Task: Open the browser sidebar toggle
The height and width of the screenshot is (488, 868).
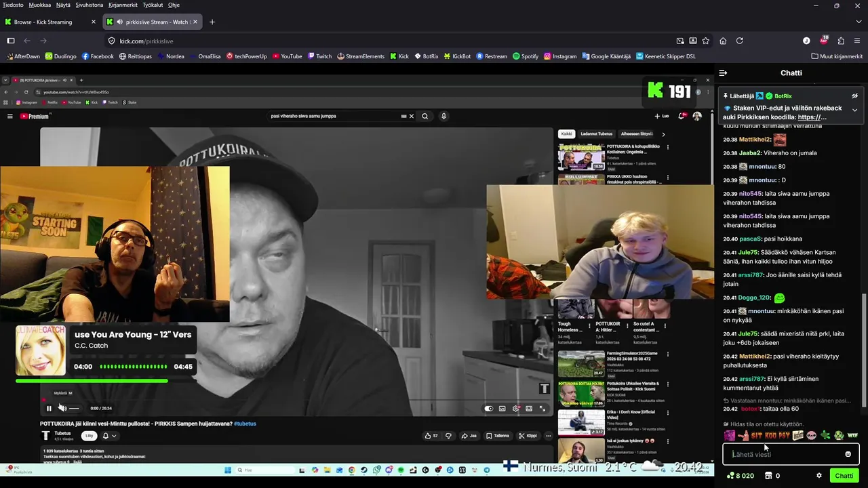Action: point(10,41)
